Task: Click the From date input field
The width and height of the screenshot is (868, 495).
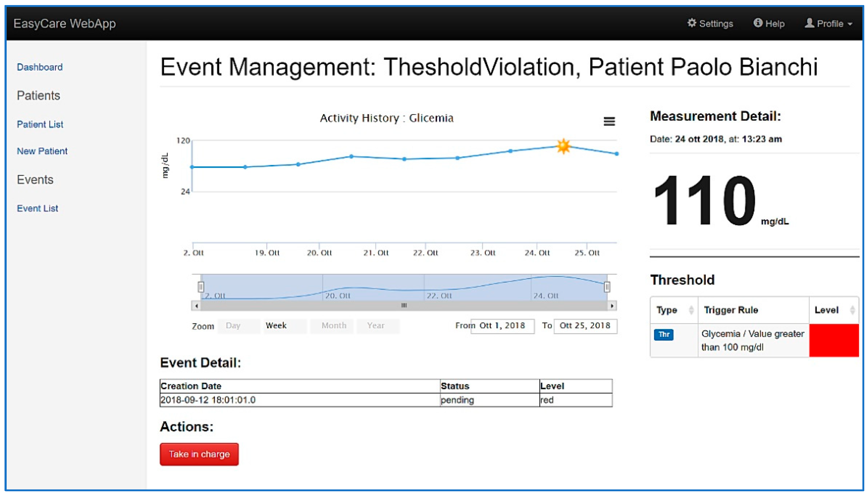Action: 502,326
